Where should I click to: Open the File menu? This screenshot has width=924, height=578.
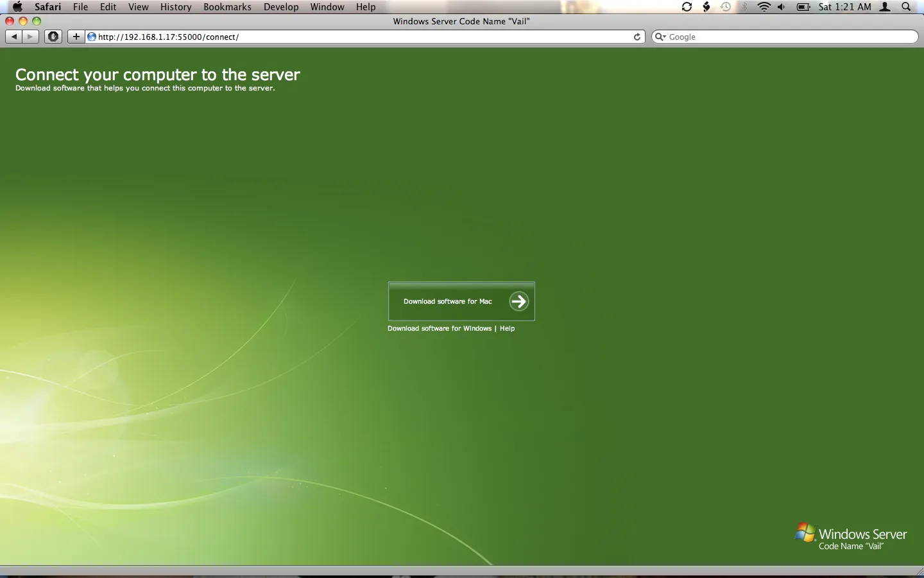pyautogui.click(x=80, y=6)
